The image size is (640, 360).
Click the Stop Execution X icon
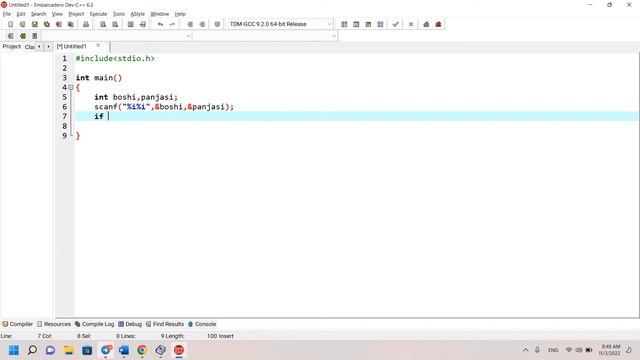411,24
